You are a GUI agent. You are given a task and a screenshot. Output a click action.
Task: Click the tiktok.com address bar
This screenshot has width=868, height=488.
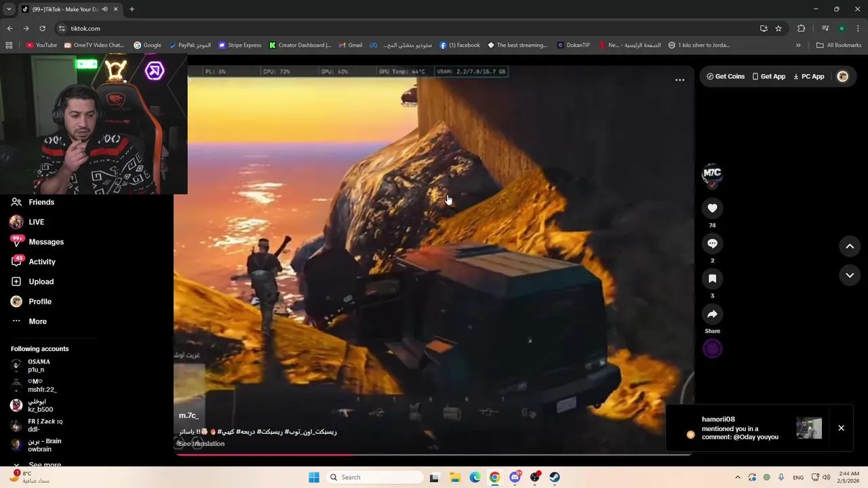coord(407,28)
